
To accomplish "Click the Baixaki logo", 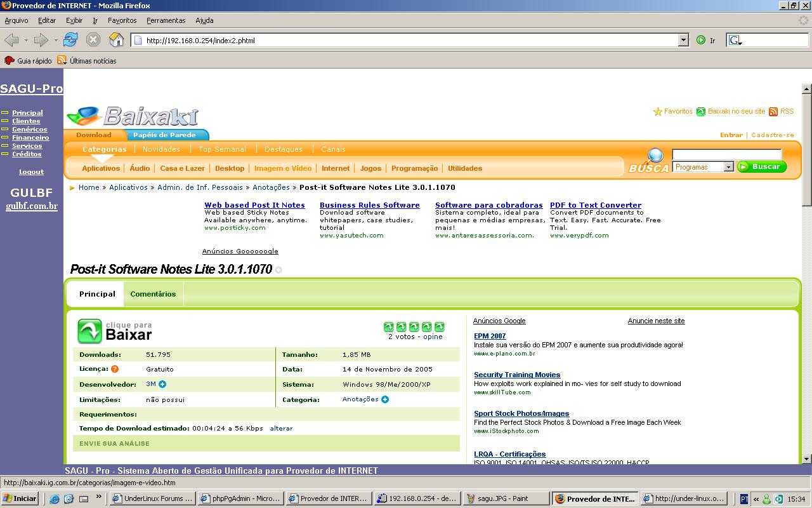I will (x=133, y=116).
